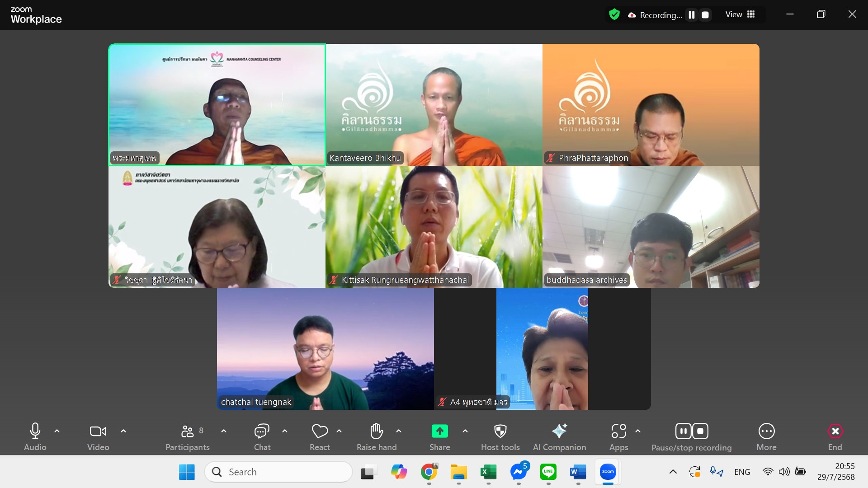Open the Apps icon
The height and width of the screenshot is (488, 868).
point(618,432)
